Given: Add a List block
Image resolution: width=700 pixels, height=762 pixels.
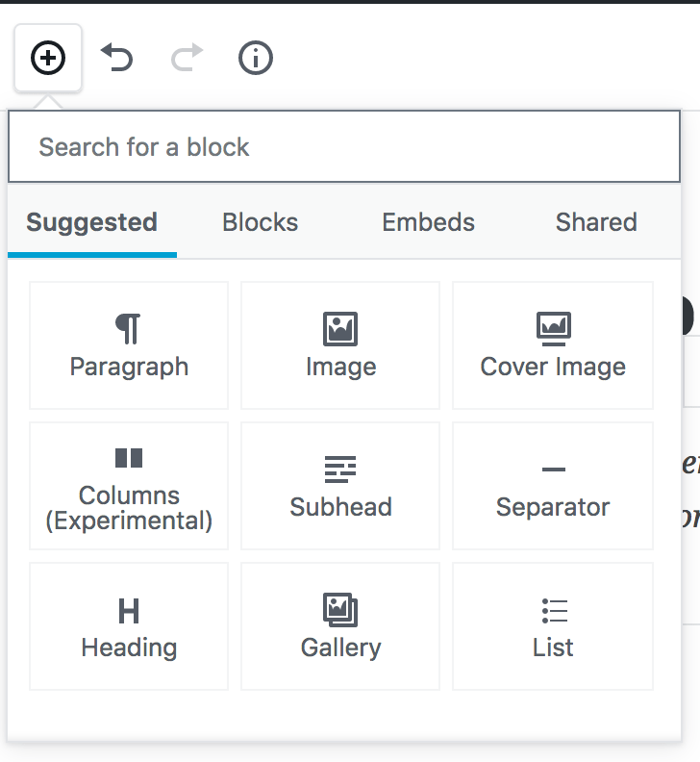Looking at the screenshot, I should click(x=553, y=626).
